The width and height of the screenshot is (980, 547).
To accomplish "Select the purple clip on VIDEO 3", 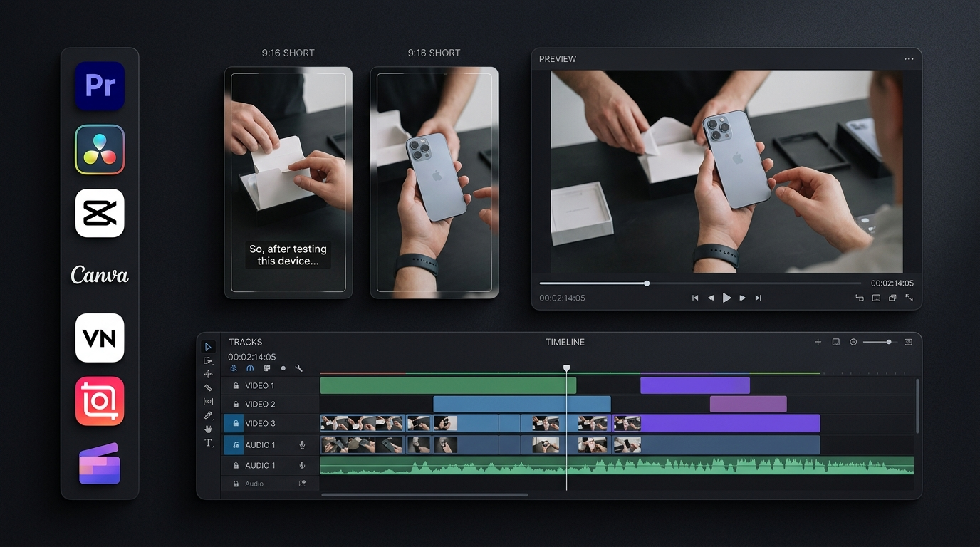I will 730,423.
